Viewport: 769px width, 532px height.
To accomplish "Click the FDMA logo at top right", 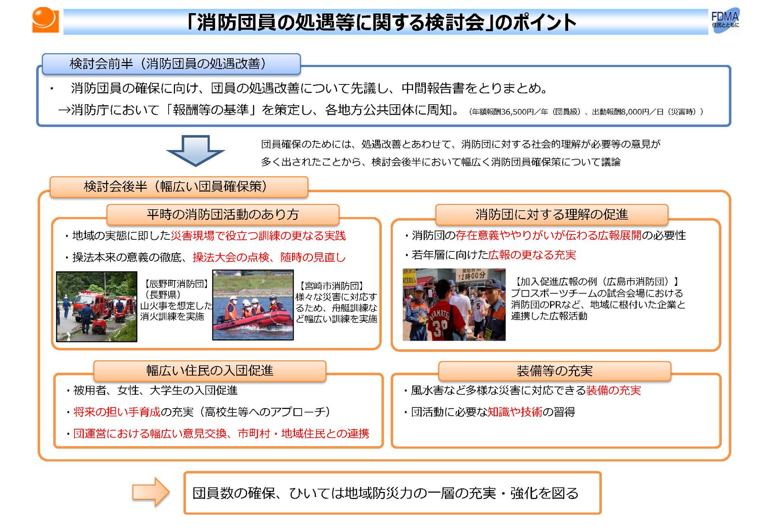I will point(725,20).
